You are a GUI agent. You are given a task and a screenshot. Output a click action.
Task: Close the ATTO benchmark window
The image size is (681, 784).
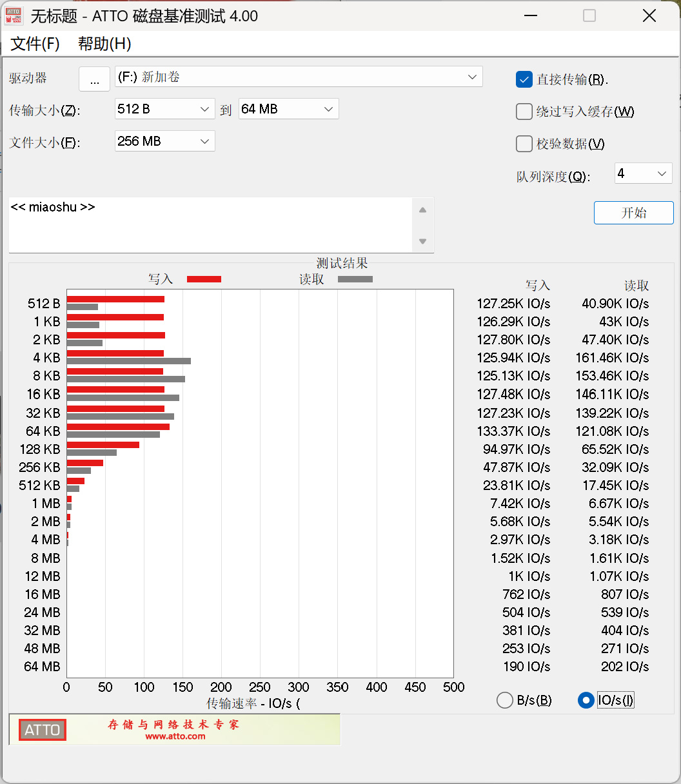coord(649,16)
